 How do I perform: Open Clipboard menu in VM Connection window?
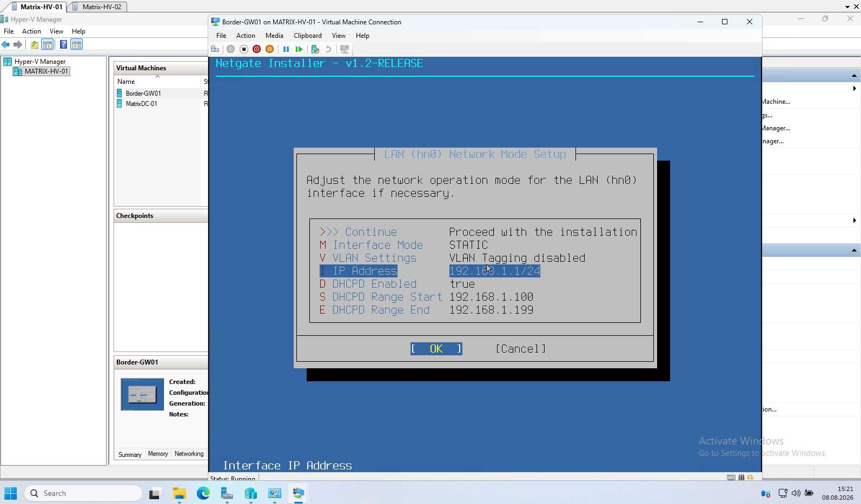click(308, 36)
